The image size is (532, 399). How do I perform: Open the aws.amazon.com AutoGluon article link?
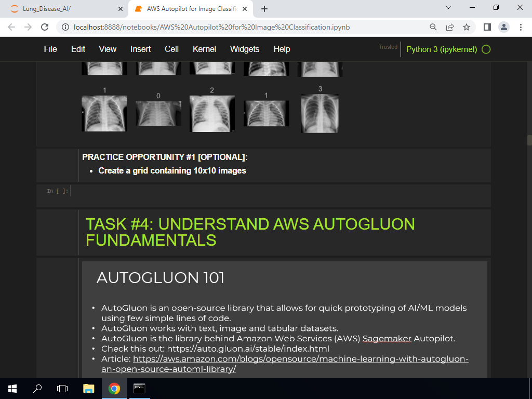coord(285,364)
